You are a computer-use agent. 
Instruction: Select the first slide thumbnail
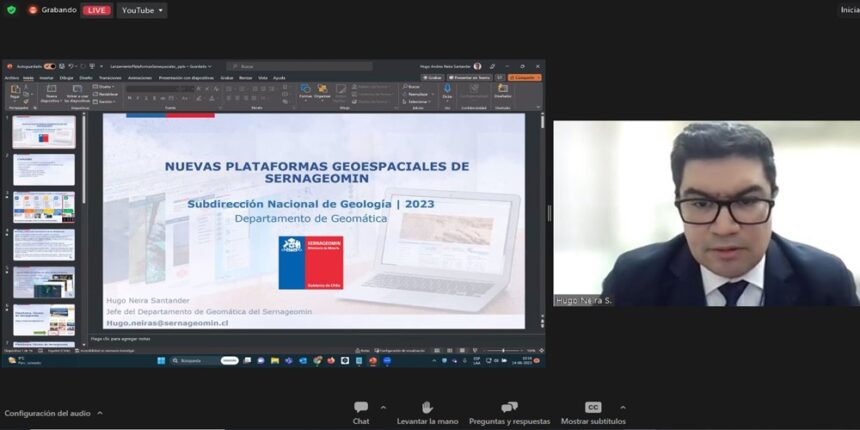click(44, 132)
